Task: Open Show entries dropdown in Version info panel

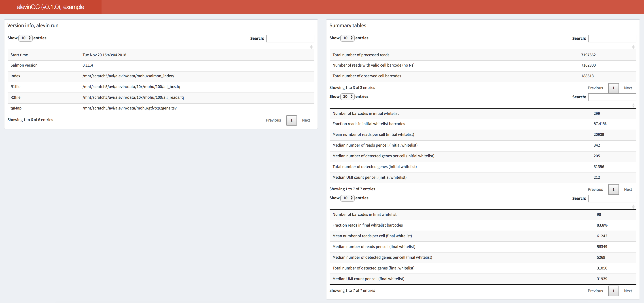Action: click(x=25, y=38)
